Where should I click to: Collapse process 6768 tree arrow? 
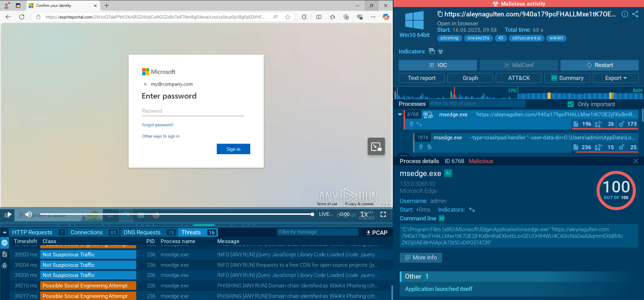400,114
